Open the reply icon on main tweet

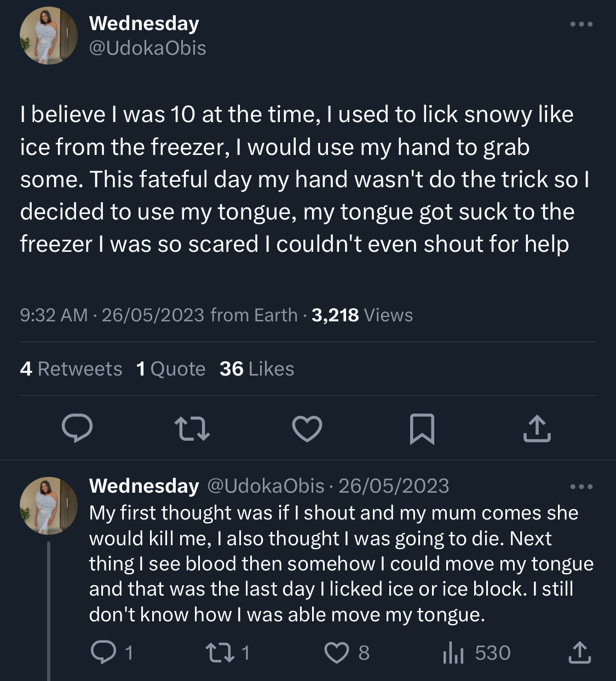pyautogui.click(x=77, y=429)
